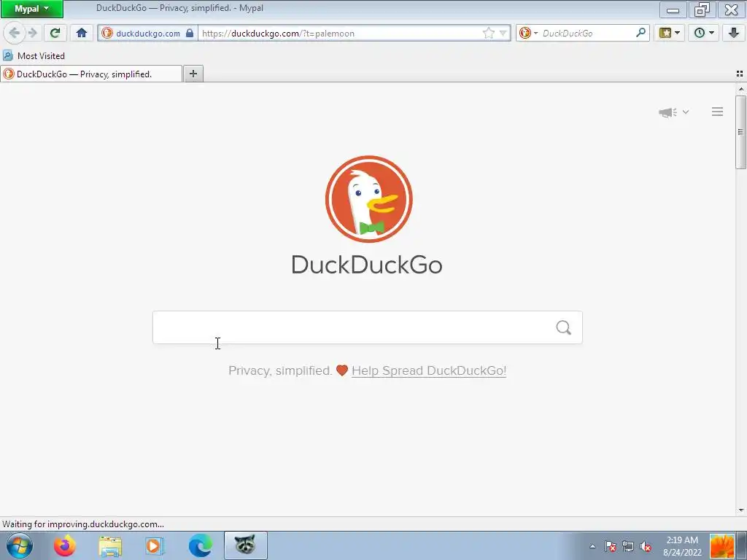The height and width of the screenshot is (560, 747).
Task: Open File Explorer from the taskbar
Action: coord(110,545)
